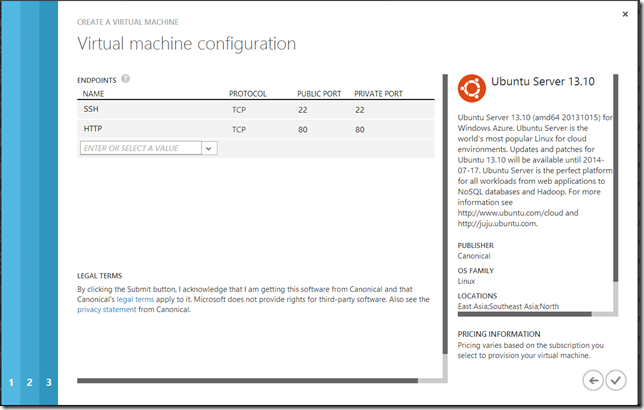Click the Ubuntu logo icon
The height and width of the screenshot is (410, 644).
[x=472, y=88]
